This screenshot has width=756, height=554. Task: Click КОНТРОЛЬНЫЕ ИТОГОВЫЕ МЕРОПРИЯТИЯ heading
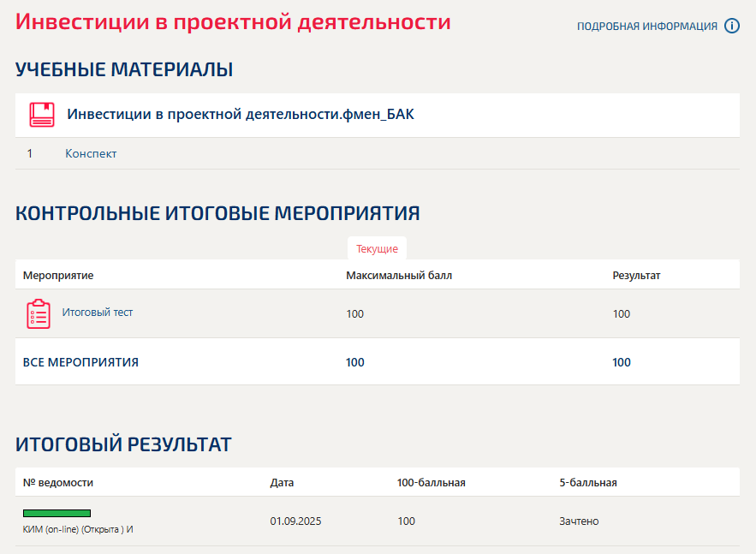[217, 213]
